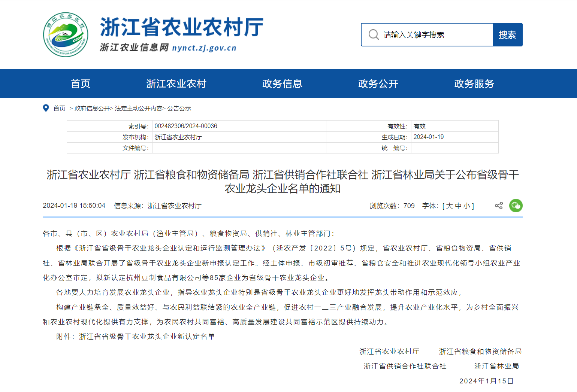
Task: Open the green WeChat share icon
Action: click(516, 206)
